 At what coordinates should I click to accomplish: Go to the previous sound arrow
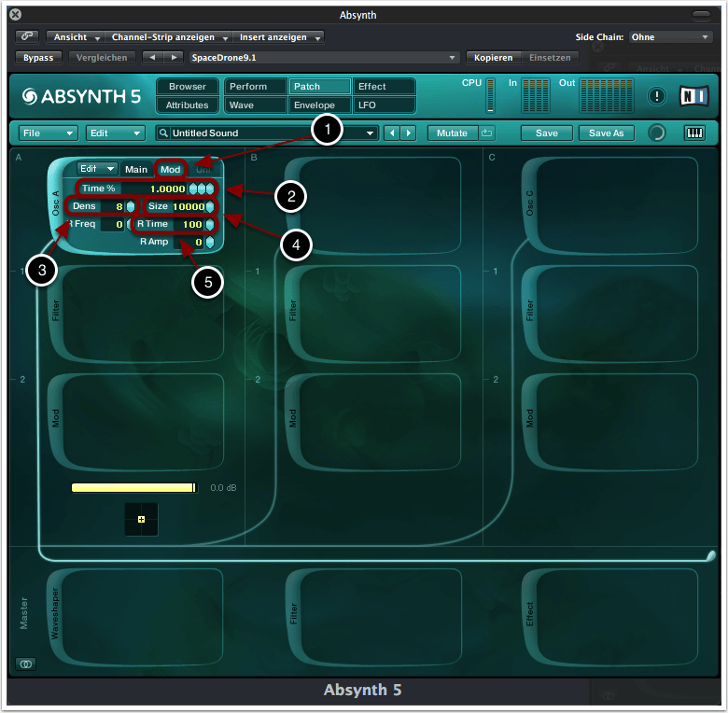click(392, 133)
